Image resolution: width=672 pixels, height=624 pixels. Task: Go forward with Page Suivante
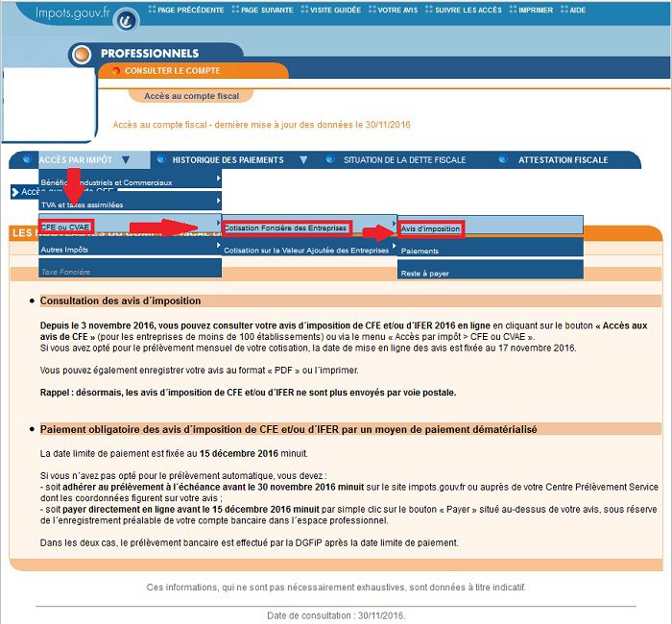[x=269, y=11]
